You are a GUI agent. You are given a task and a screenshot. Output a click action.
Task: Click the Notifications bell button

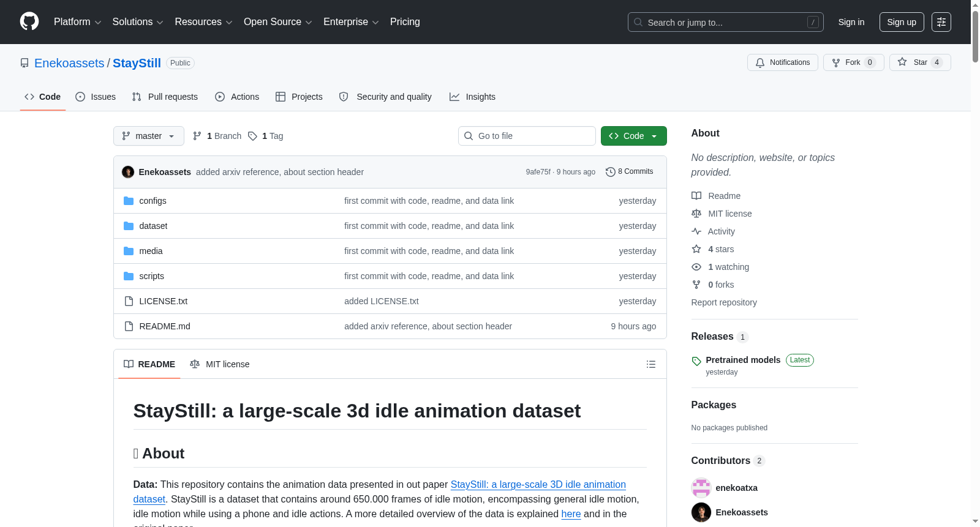coord(782,62)
